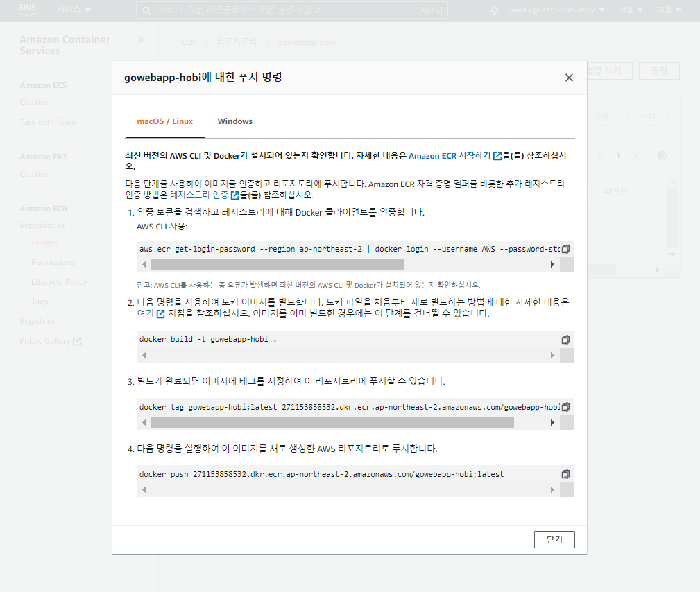Open table settings gear icon
The image size is (700, 592).
(662, 155)
